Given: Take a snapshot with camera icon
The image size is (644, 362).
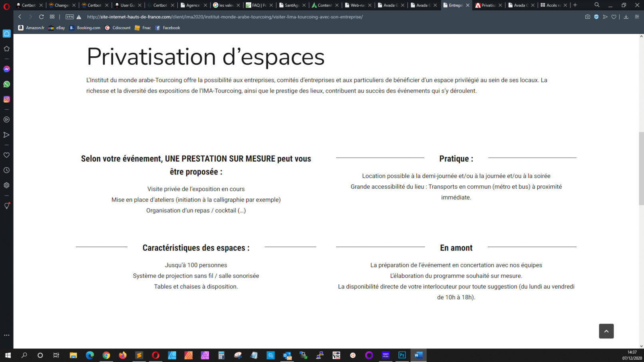Looking at the screenshot, I should 587,17.
